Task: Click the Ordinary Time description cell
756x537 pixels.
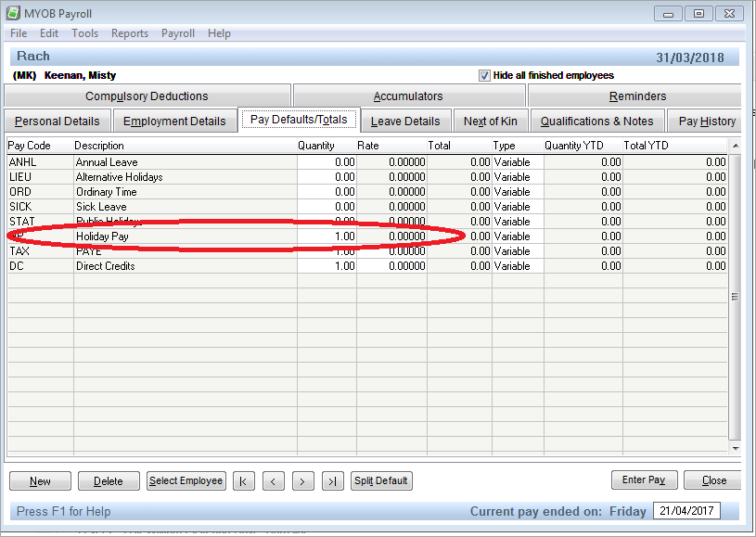Action: pyautogui.click(x=186, y=192)
